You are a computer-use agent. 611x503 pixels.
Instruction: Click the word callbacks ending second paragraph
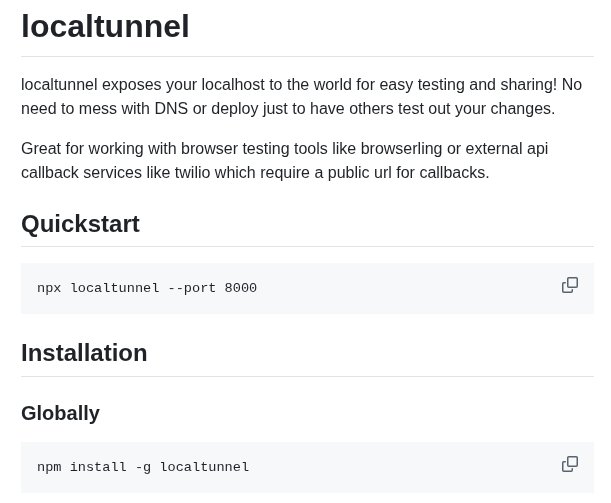coord(454,173)
